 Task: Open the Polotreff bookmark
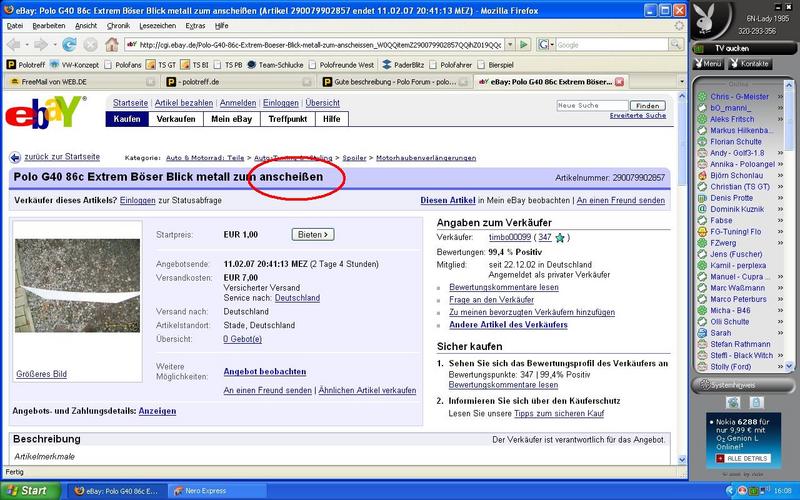point(26,65)
